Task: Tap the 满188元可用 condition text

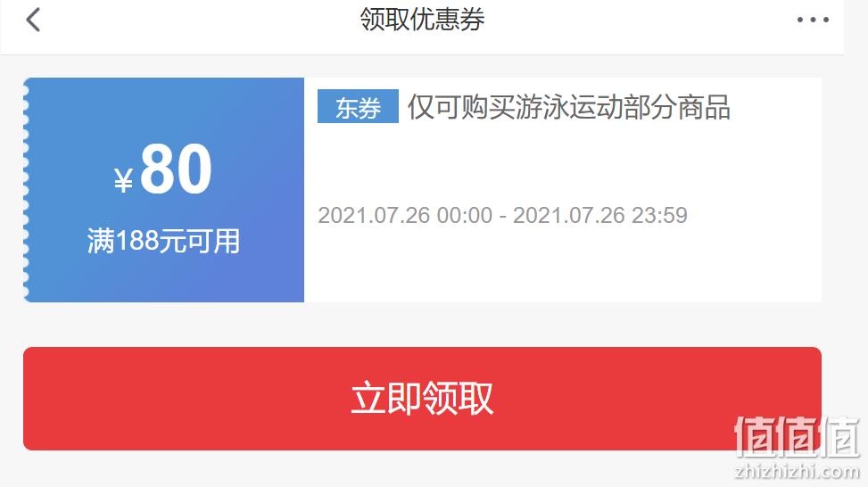Action: 163,241
